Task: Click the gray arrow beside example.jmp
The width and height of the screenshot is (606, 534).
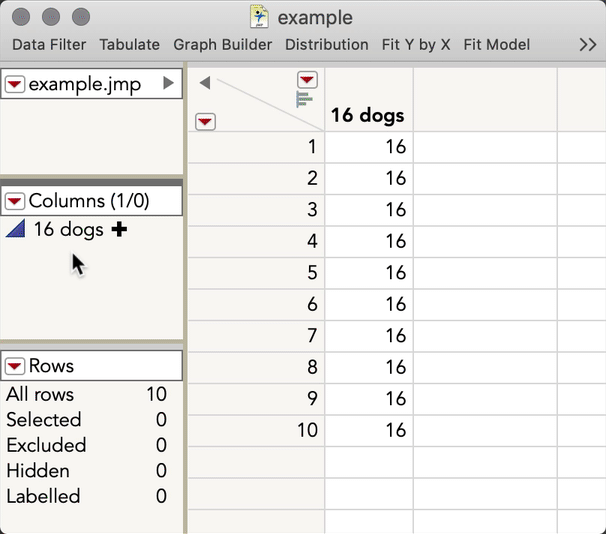Action: [168, 84]
